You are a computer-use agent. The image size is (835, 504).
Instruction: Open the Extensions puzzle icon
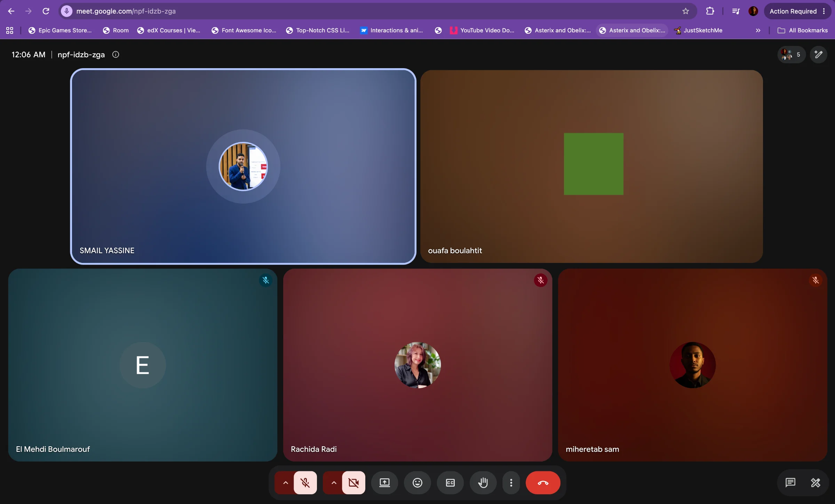[710, 11]
